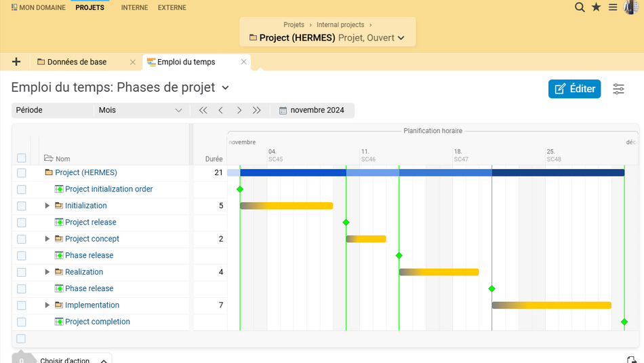This screenshot has height=363, width=644.
Task: Close the Données de base tab
Action: pyautogui.click(x=133, y=62)
